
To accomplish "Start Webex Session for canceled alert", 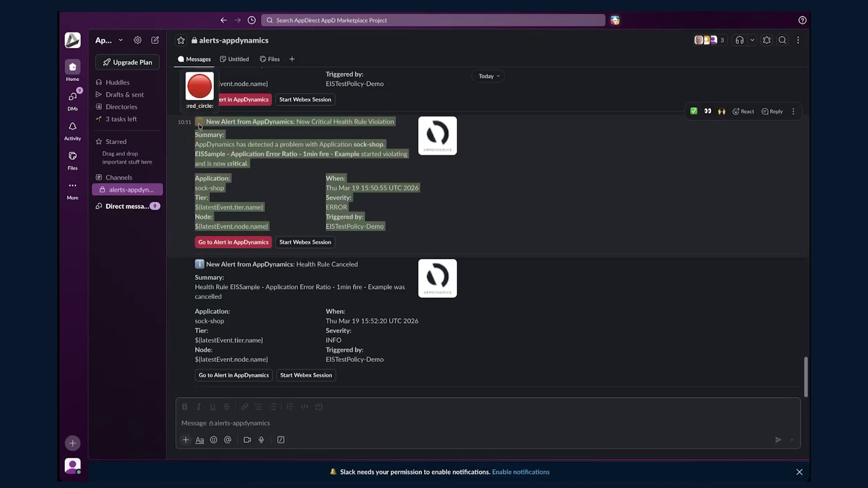I will point(306,375).
